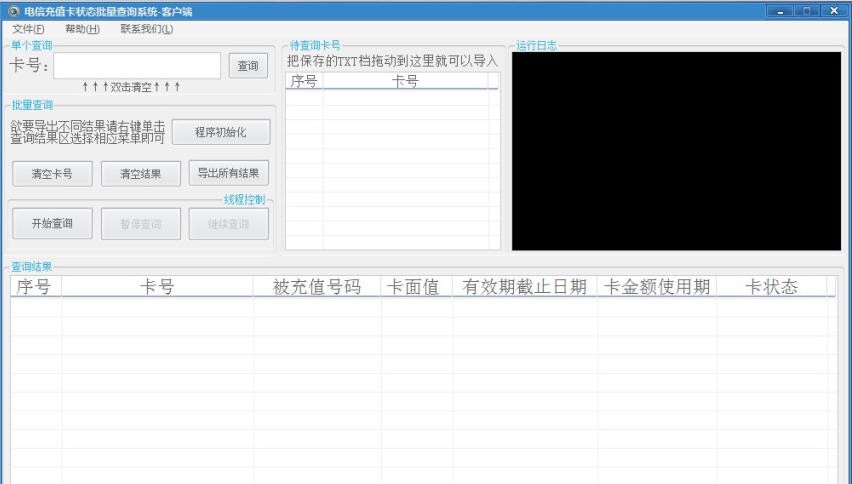Click the 清空卡号 button
This screenshot has width=852, height=484.
(x=52, y=174)
